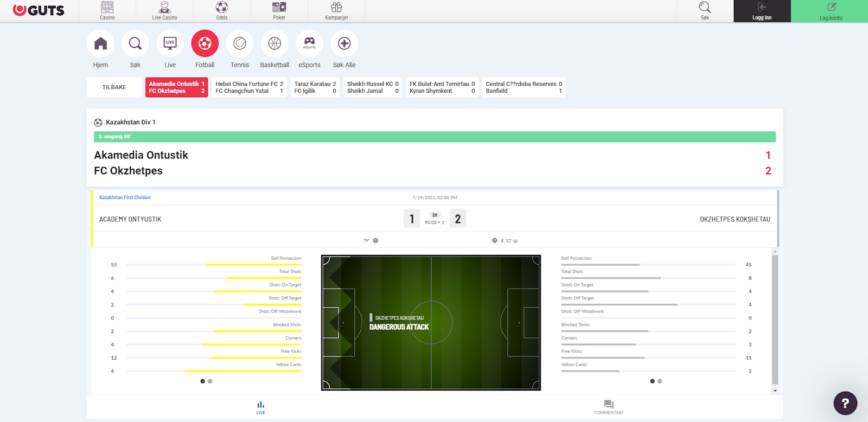Click the Hjem home icon

pyautogui.click(x=100, y=44)
